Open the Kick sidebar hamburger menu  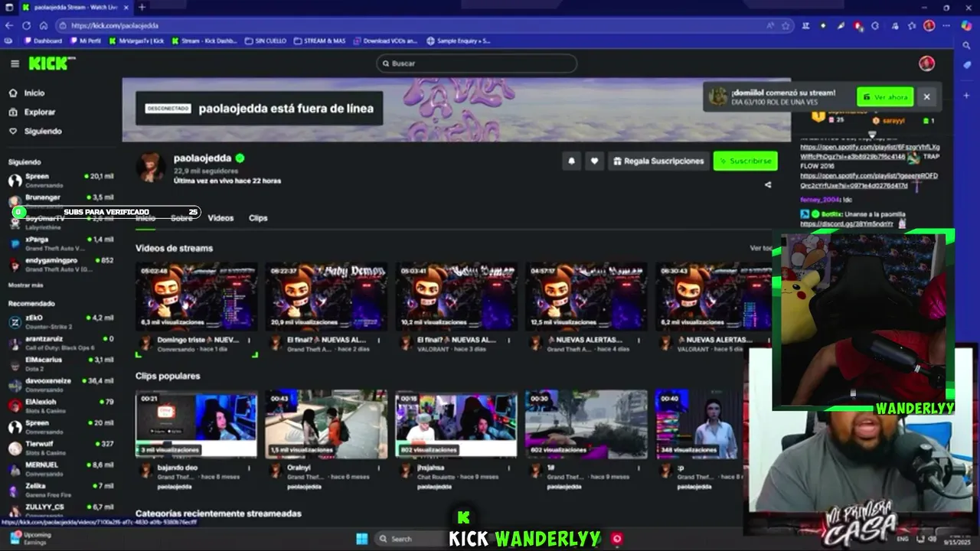point(15,64)
